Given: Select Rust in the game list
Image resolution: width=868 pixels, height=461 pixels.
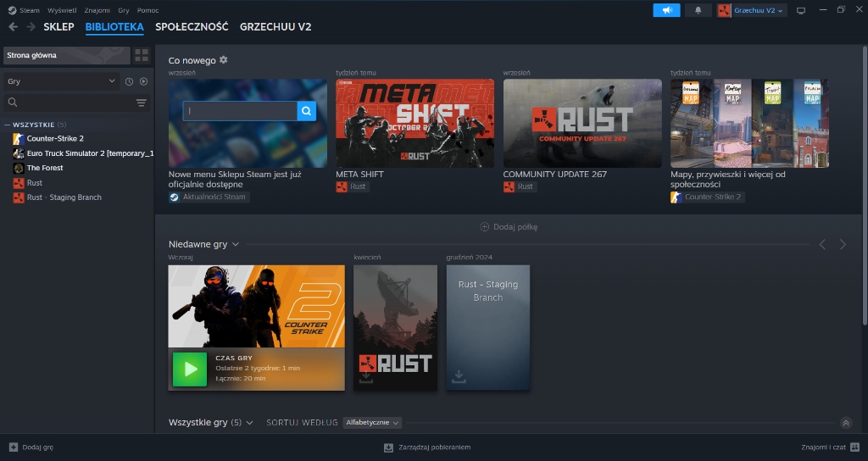Looking at the screenshot, I should tap(34, 183).
